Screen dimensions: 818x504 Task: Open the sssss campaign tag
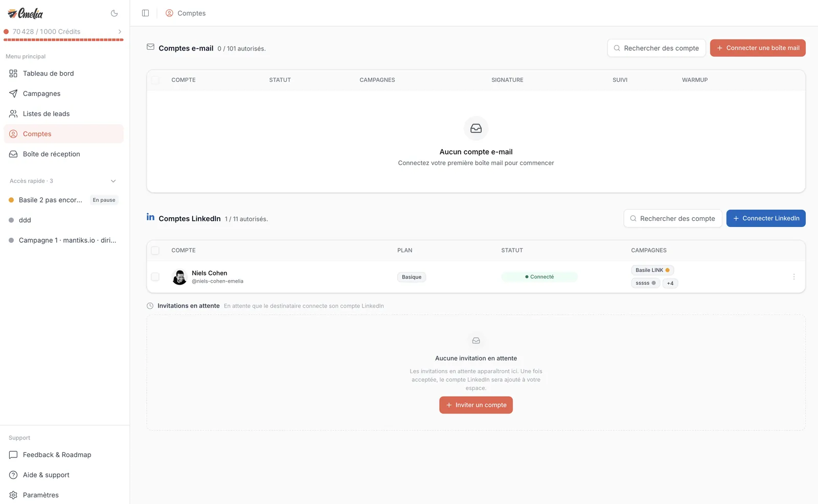[x=646, y=283]
